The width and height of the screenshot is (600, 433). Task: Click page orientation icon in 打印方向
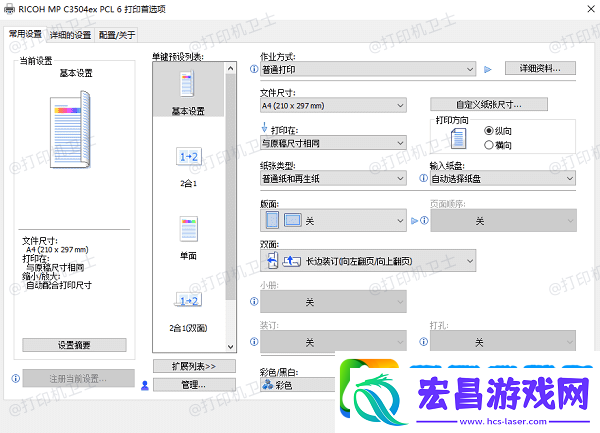[x=458, y=138]
